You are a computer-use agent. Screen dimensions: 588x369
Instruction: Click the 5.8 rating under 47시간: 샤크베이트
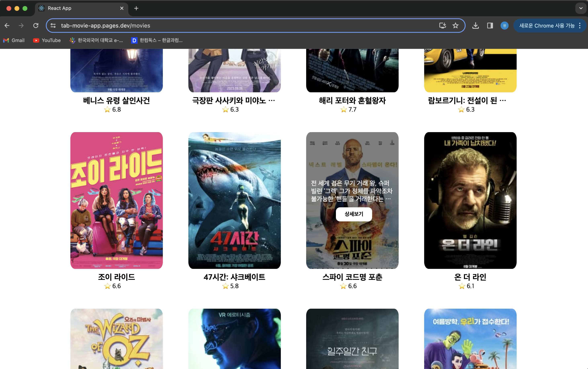[234, 286]
